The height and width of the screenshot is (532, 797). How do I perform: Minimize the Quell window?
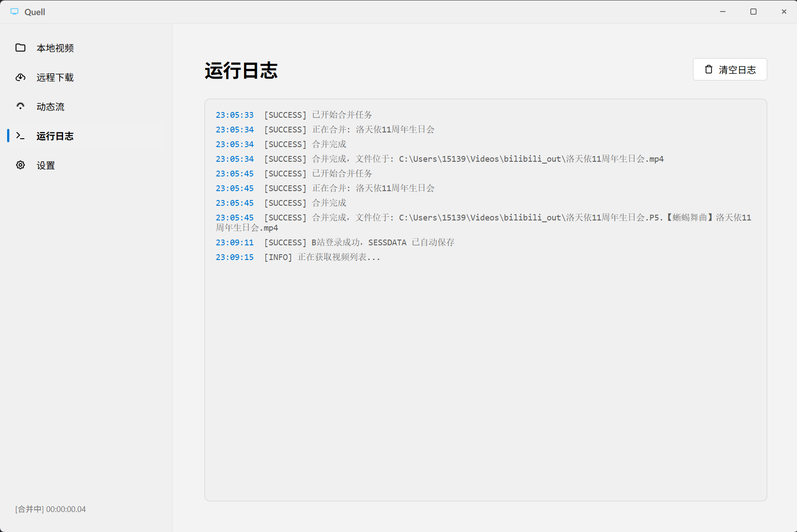pos(723,12)
